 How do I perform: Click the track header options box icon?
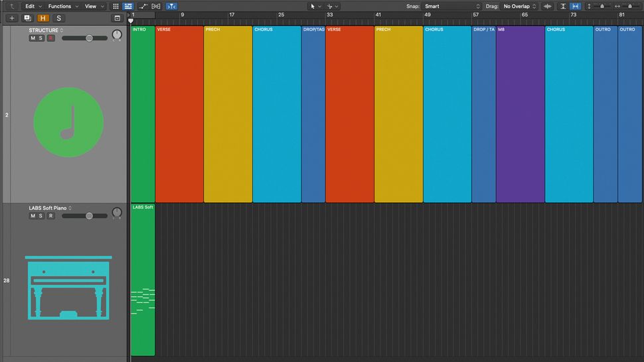tap(117, 18)
